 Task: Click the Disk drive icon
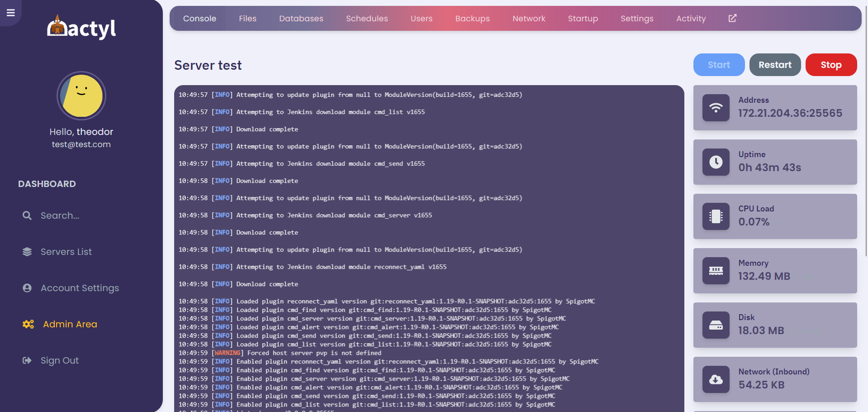coord(716,325)
